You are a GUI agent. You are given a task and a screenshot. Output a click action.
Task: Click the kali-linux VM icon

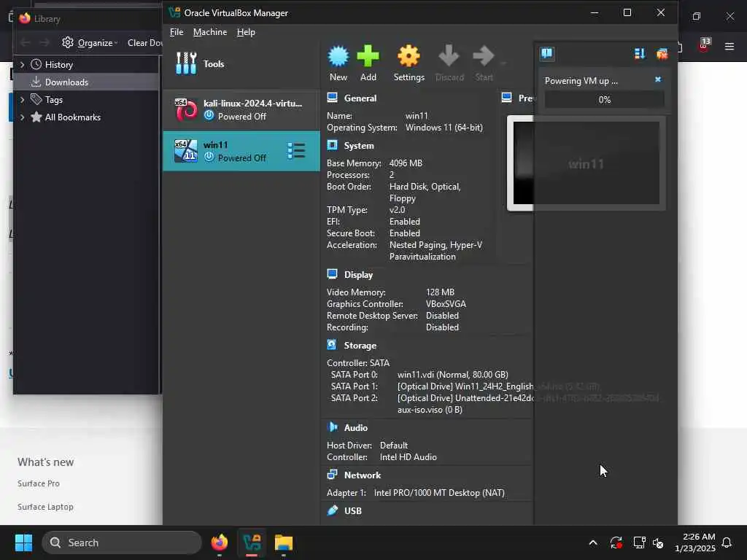186,109
